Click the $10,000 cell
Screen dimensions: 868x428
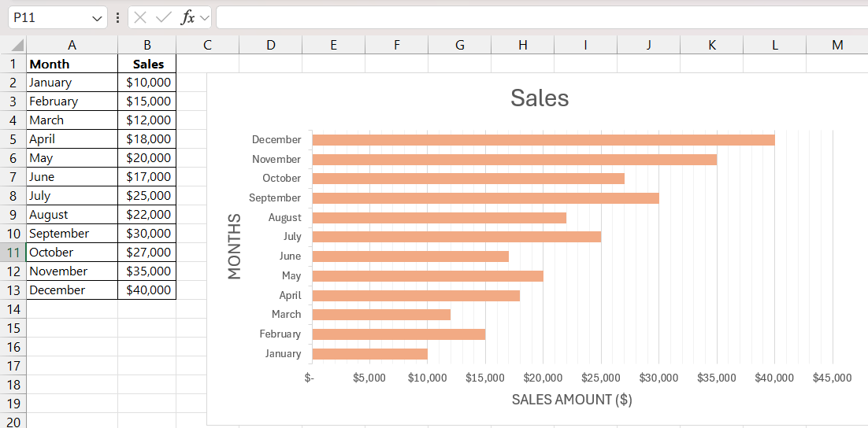click(147, 83)
